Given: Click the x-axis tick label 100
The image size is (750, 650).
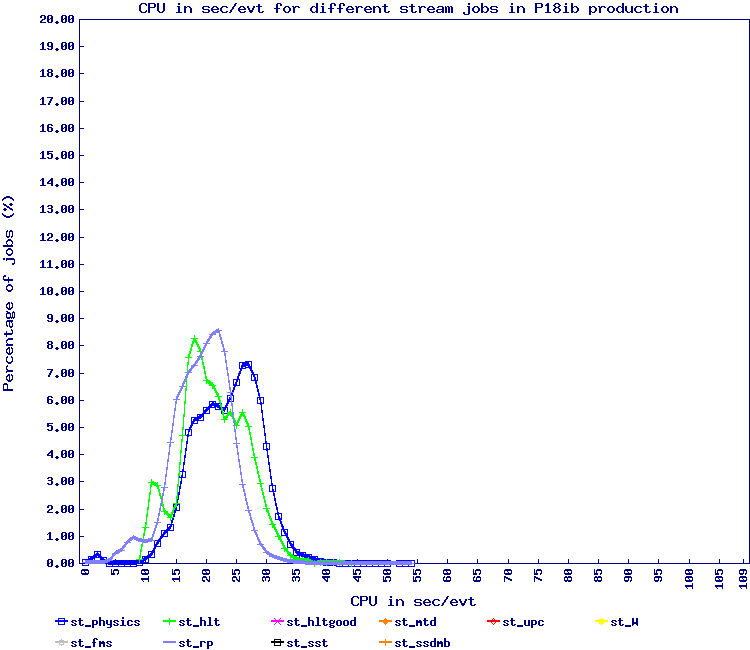Looking at the screenshot, I should [689, 579].
